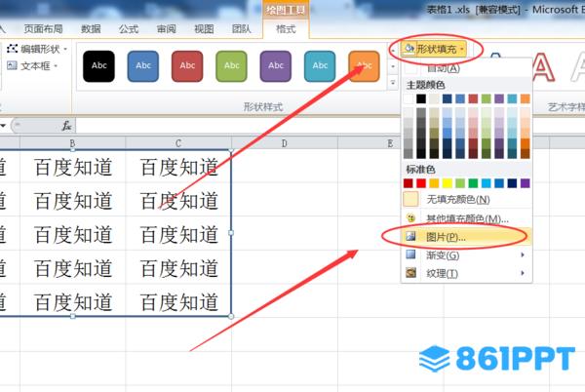Pick the standard red color swatch
Screen dimensions: 585x392
tap(421, 183)
